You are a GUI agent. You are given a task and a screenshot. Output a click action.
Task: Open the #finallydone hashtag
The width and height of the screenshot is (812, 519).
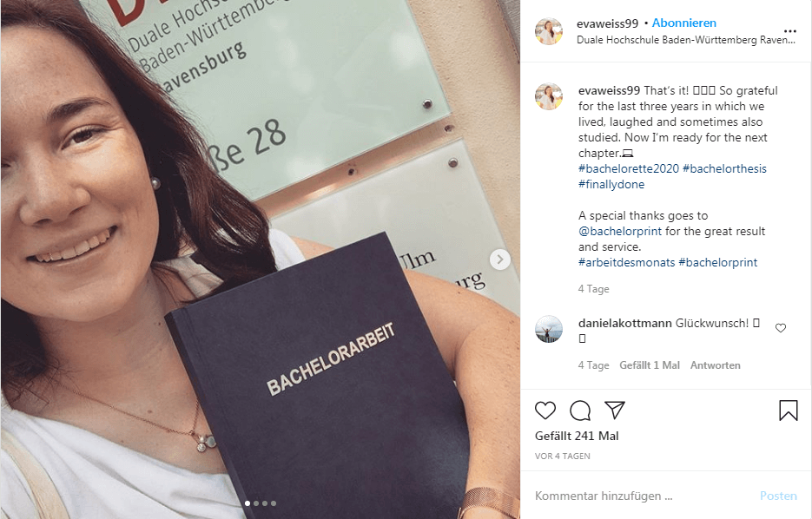(611, 184)
